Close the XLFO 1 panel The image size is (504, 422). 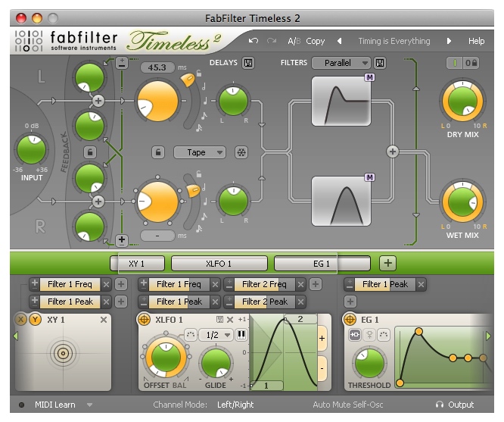pyautogui.click(x=230, y=320)
